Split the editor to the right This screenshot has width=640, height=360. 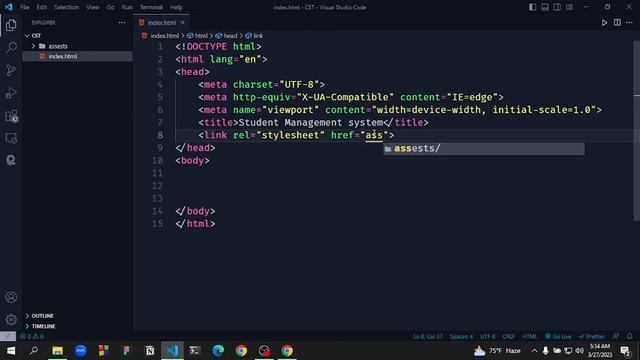click(x=617, y=22)
